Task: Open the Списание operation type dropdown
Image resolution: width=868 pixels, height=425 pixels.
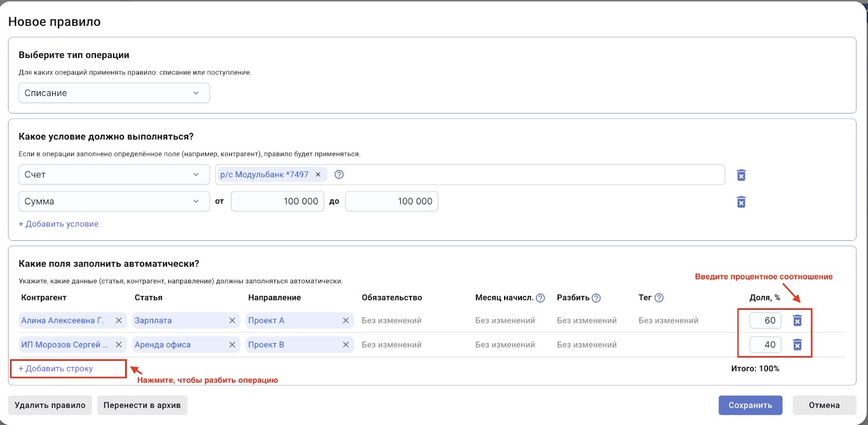Action: click(114, 93)
